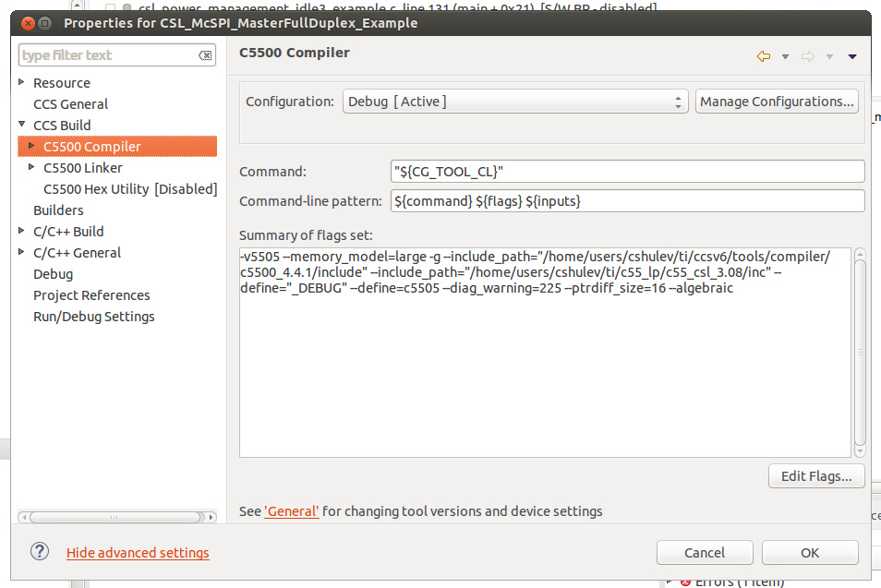Click the flags scrollbar down arrow

[x=860, y=451]
